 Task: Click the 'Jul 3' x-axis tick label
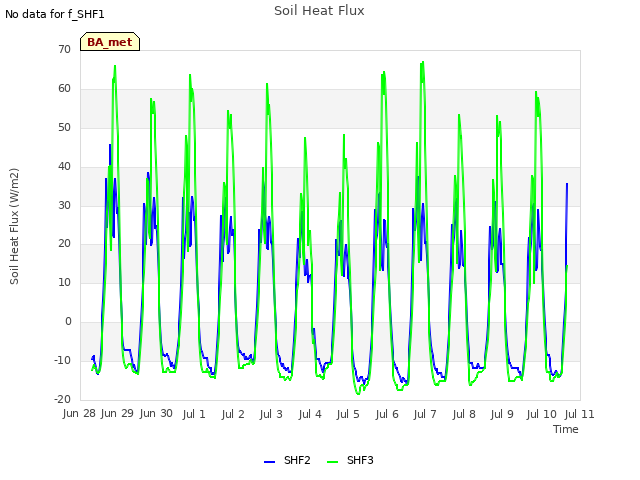(271, 414)
